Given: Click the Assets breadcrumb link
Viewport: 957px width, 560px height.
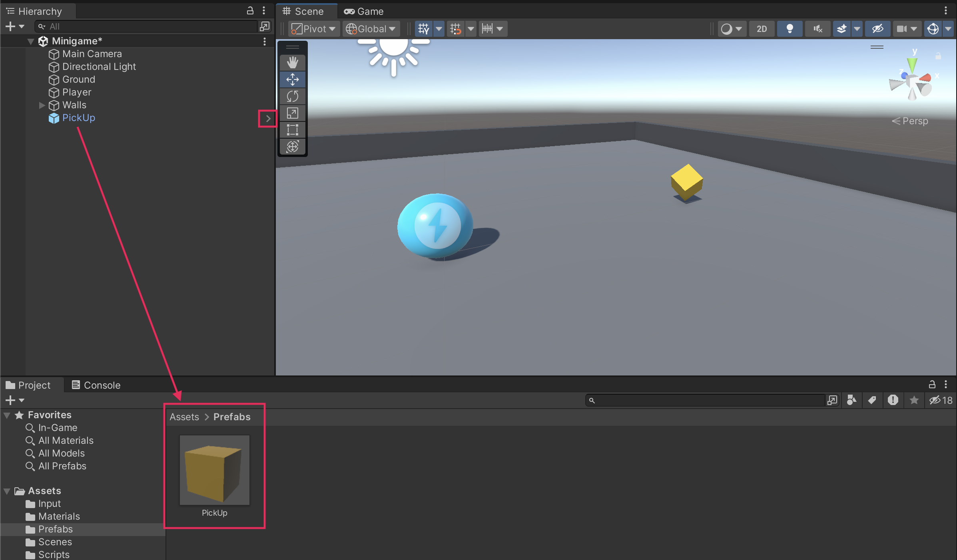Looking at the screenshot, I should coord(184,417).
